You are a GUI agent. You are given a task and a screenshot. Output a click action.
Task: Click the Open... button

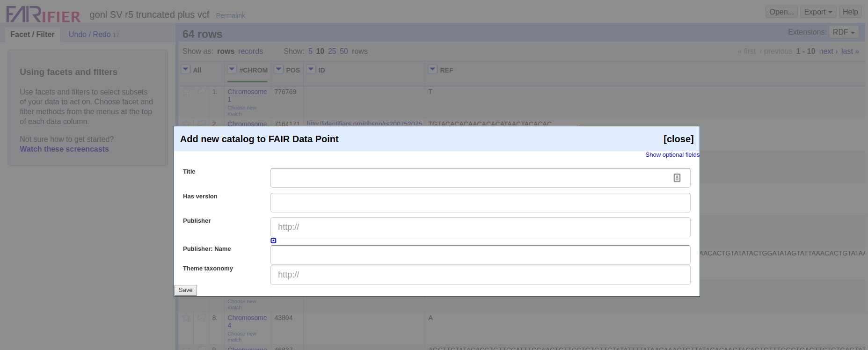pos(781,12)
